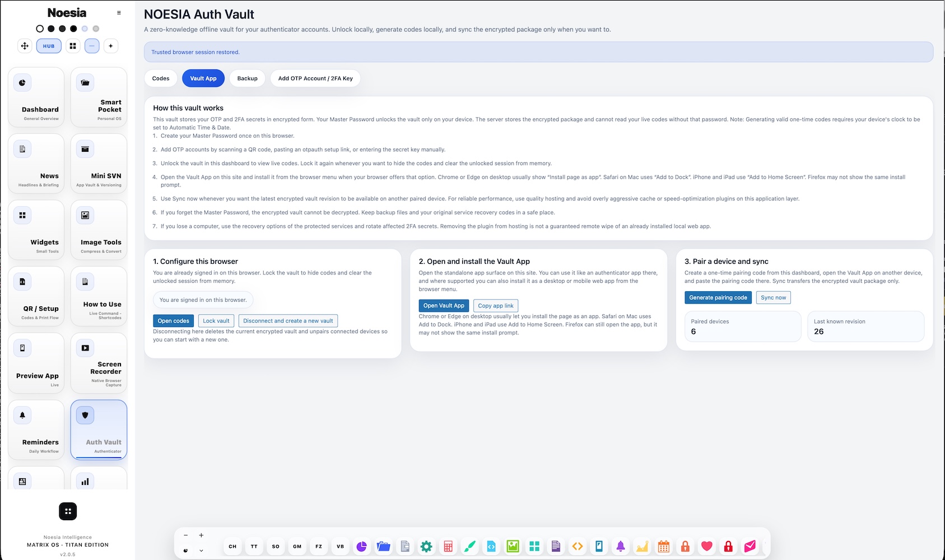This screenshot has height=560, width=945.
Task: Switch to the Backup tab
Action: coord(247,78)
